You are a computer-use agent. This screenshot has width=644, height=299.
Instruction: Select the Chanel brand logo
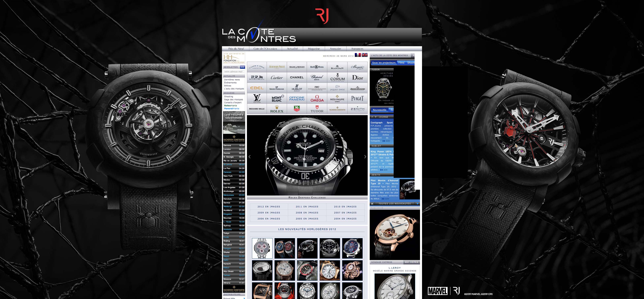coord(297,77)
